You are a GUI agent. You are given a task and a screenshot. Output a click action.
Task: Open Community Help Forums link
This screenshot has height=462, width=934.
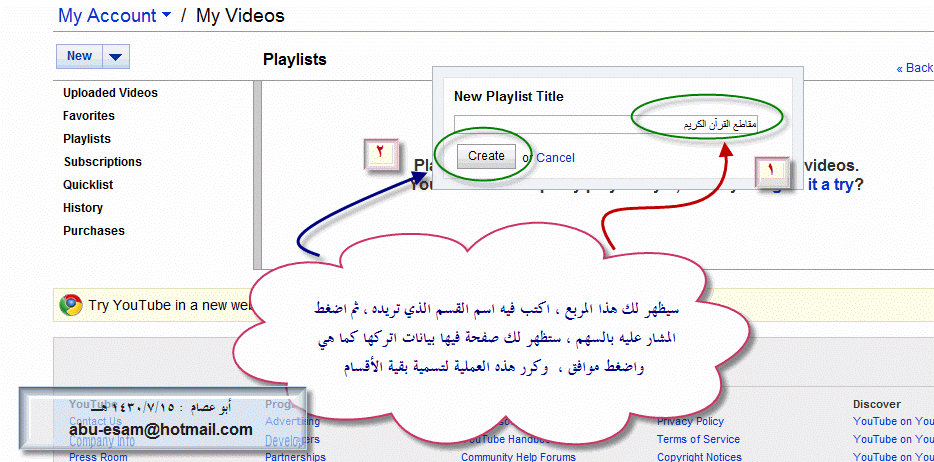click(x=518, y=457)
